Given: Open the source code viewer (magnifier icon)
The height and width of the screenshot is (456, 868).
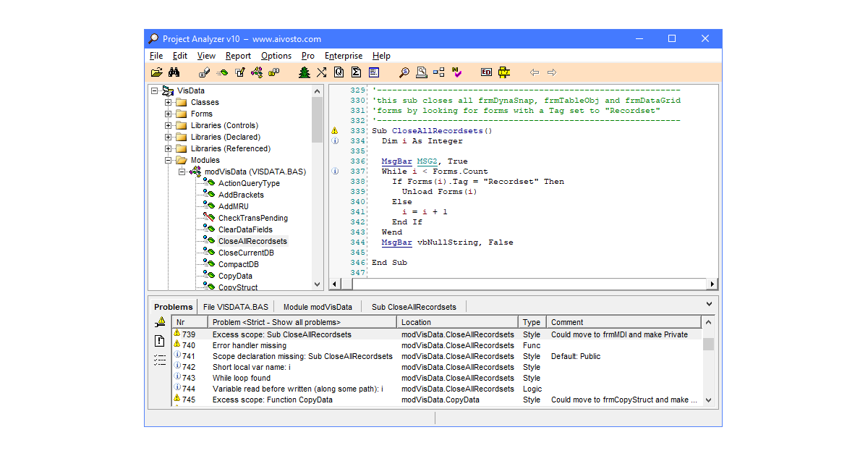Looking at the screenshot, I should point(404,72).
